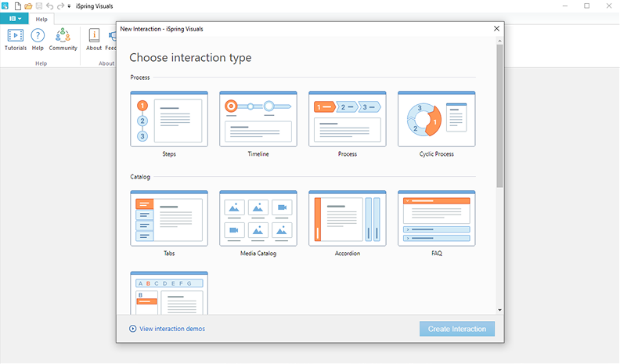The width and height of the screenshot is (620, 364).
Task: Switch to the Help ribbon tab
Action: coord(41,19)
